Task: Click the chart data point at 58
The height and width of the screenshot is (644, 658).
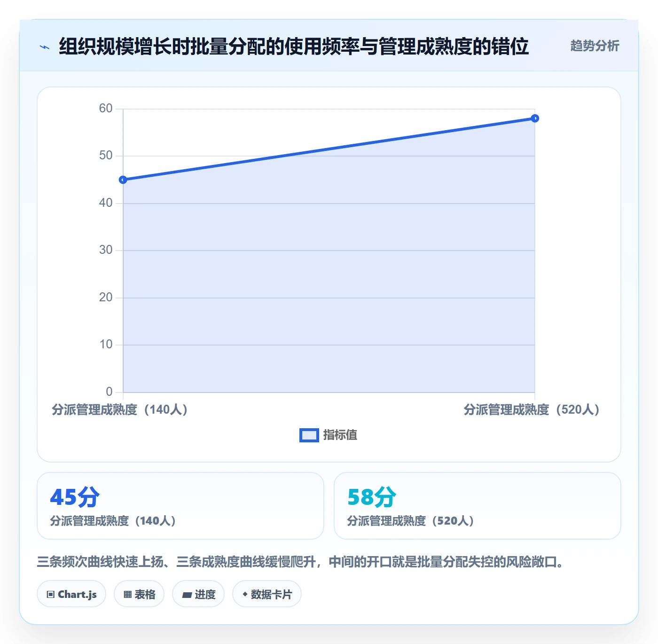Action: pos(535,118)
